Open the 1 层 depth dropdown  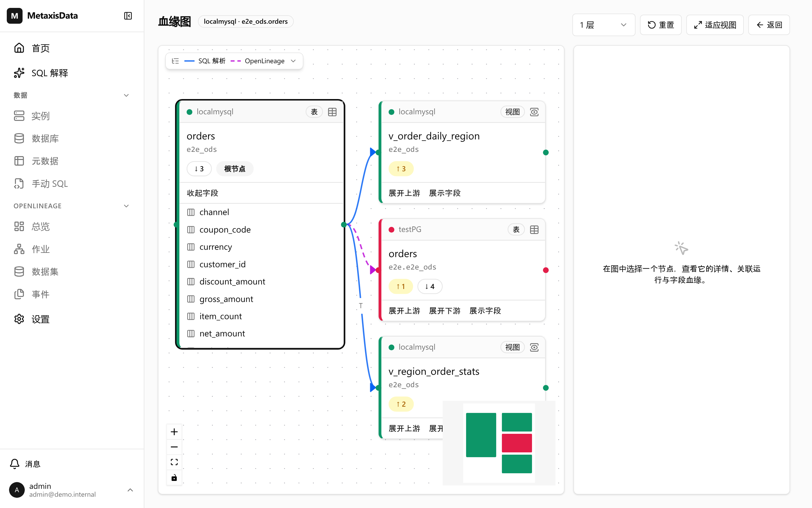(603, 25)
